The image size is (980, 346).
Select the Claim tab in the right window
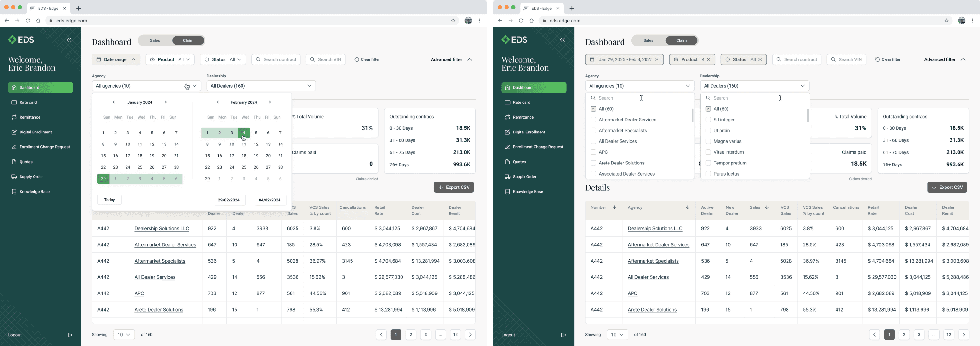pos(681,40)
